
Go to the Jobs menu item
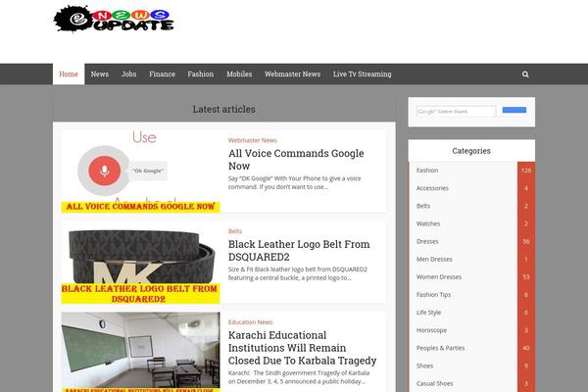[128, 74]
